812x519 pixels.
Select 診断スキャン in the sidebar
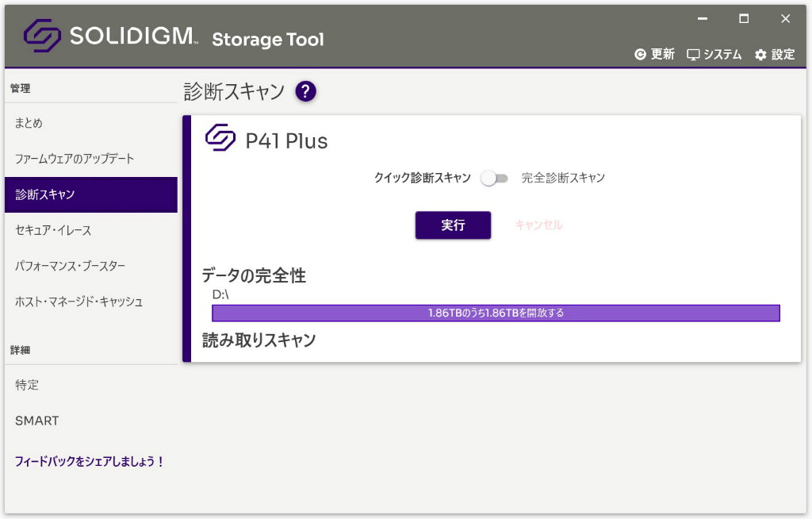(x=91, y=194)
